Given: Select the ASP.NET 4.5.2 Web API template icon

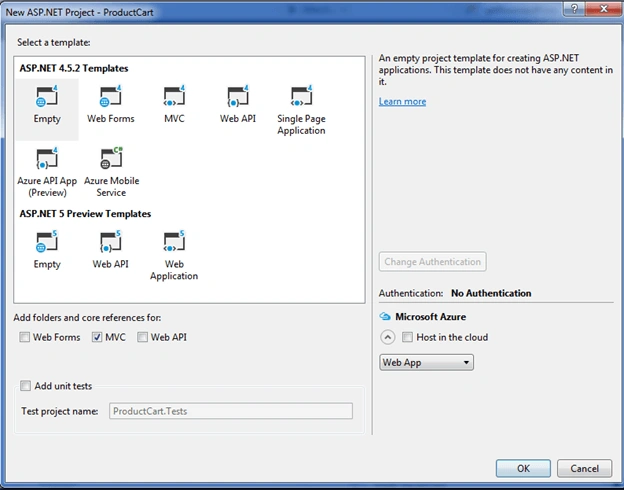Looking at the screenshot, I should click(x=238, y=96).
